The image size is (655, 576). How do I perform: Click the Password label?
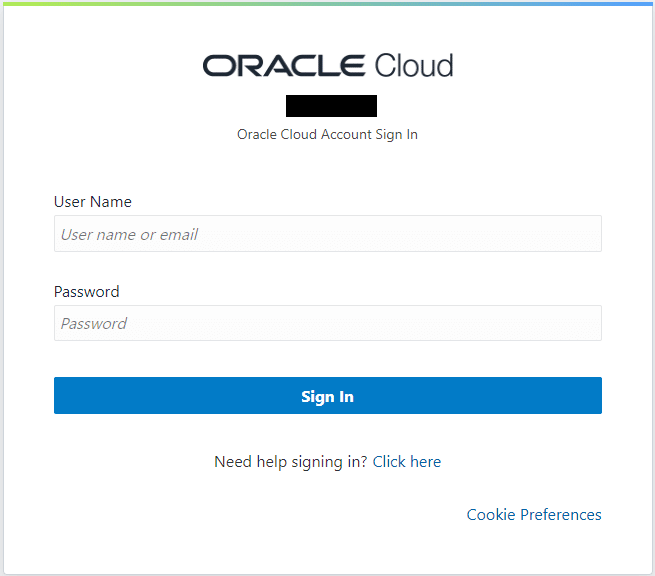click(87, 292)
